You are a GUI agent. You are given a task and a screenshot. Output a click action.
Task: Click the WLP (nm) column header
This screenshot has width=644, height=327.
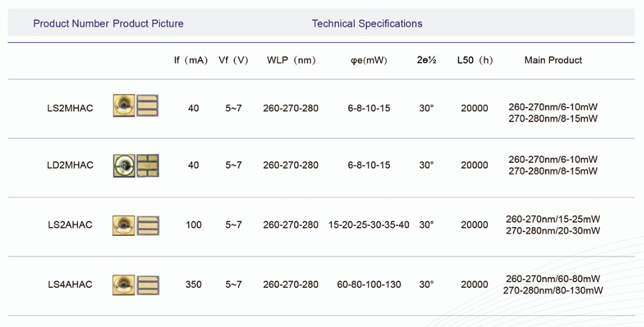[x=291, y=60]
